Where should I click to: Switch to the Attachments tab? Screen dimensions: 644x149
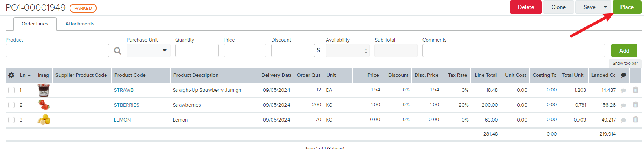click(80, 24)
